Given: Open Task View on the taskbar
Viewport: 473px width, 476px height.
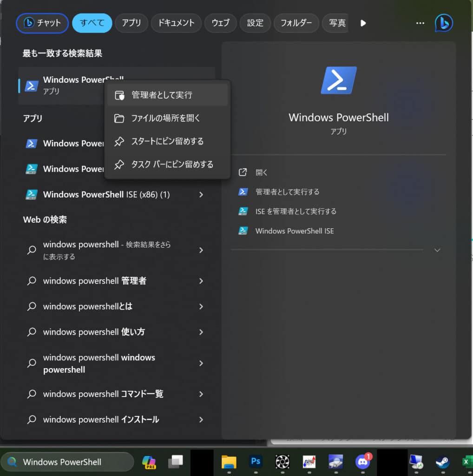Looking at the screenshot, I should 176,462.
